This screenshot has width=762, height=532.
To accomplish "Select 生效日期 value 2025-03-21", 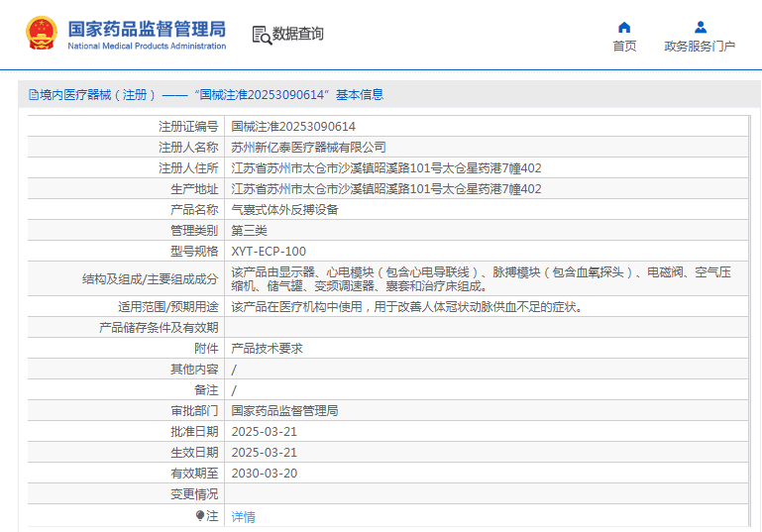I will point(264,453).
